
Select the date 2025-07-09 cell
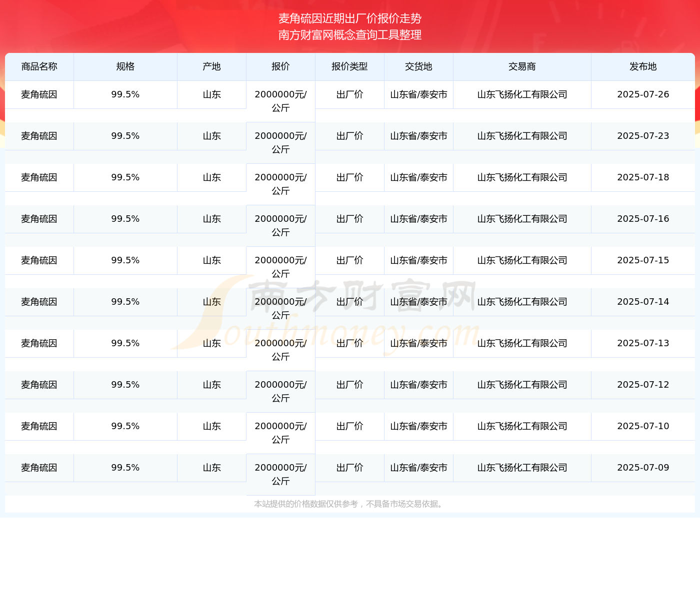643,468
